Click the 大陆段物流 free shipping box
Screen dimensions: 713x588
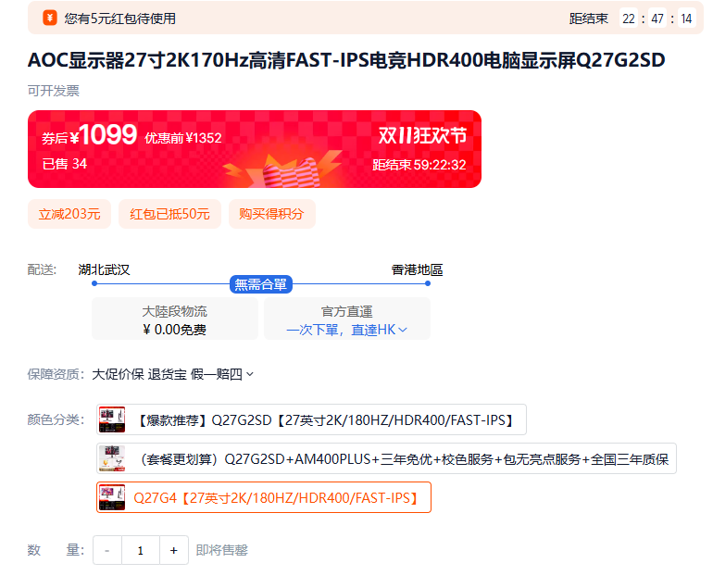(175, 319)
